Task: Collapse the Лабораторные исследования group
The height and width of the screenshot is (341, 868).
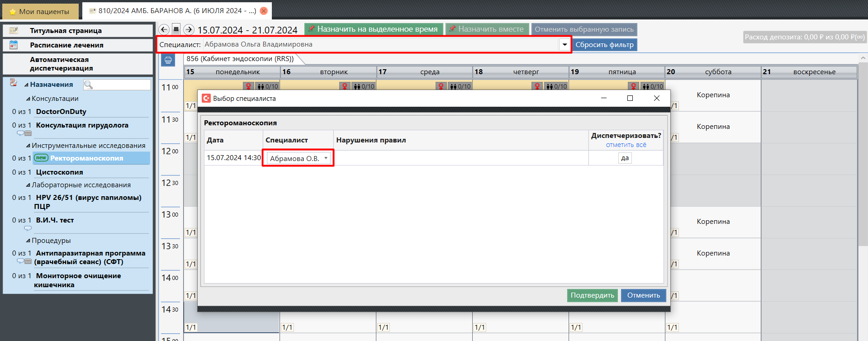Action: click(28, 185)
